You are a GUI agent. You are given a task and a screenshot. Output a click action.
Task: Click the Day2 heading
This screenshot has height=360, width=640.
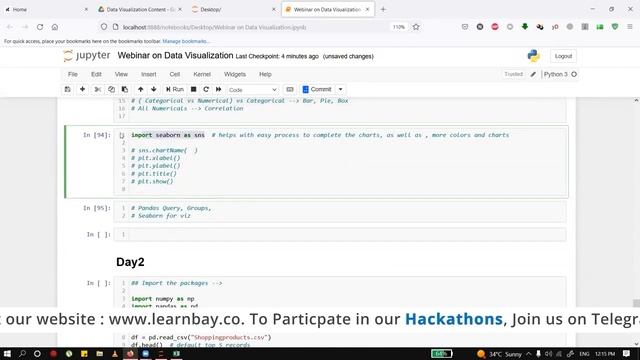click(x=130, y=262)
